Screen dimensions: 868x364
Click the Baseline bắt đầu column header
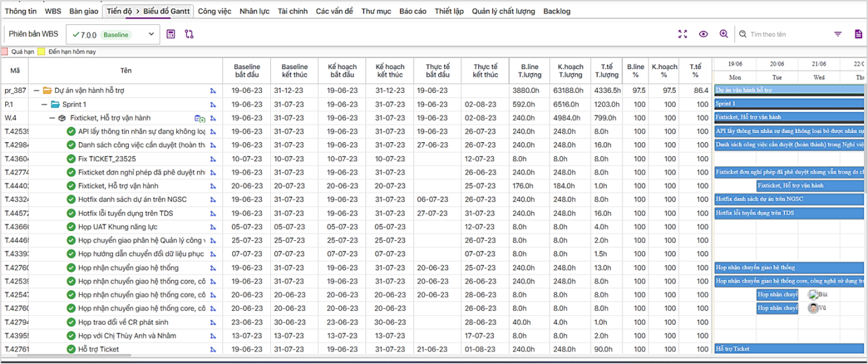click(x=247, y=70)
